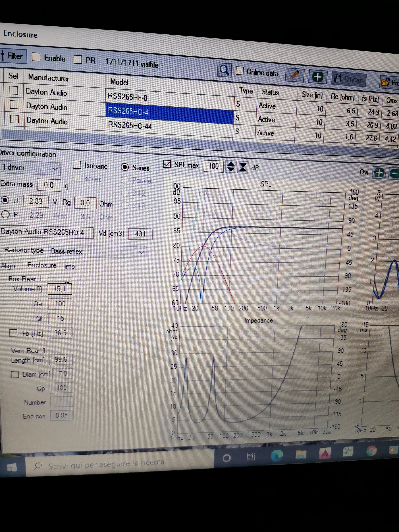Image resolution: width=399 pixels, height=532 pixels.
Task: Open the Windows Start menu
Action: pyautogui.click(x=12, y=467)
